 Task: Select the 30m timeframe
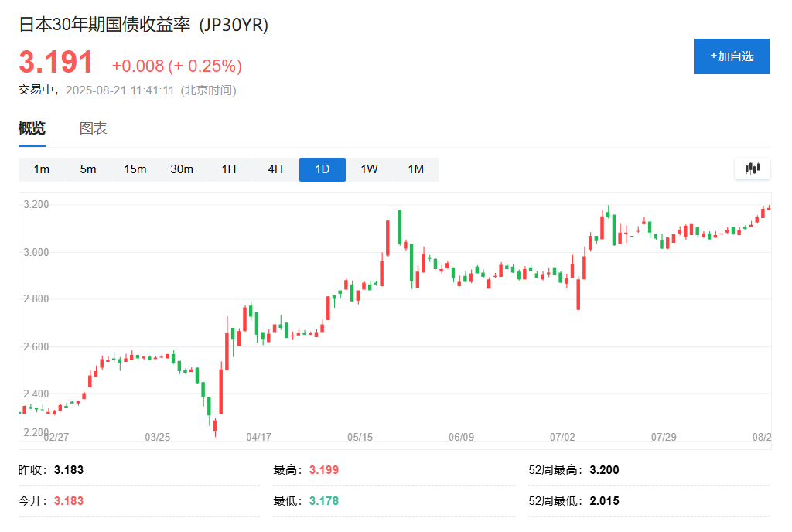181,169
